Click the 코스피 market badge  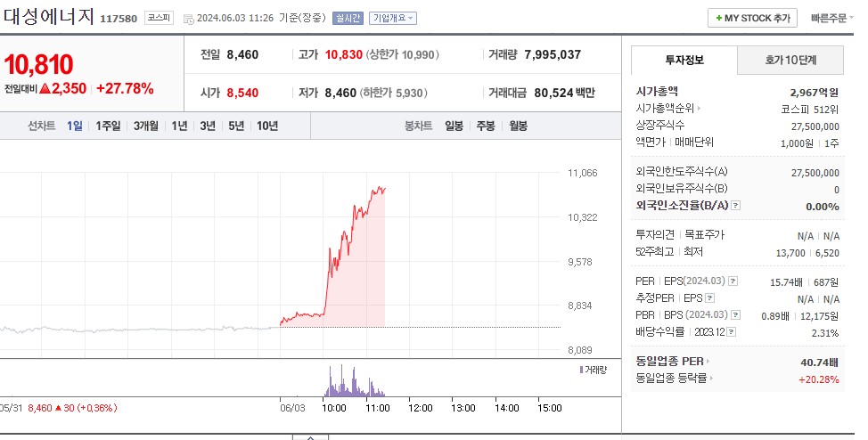click(x=159, y=19)
